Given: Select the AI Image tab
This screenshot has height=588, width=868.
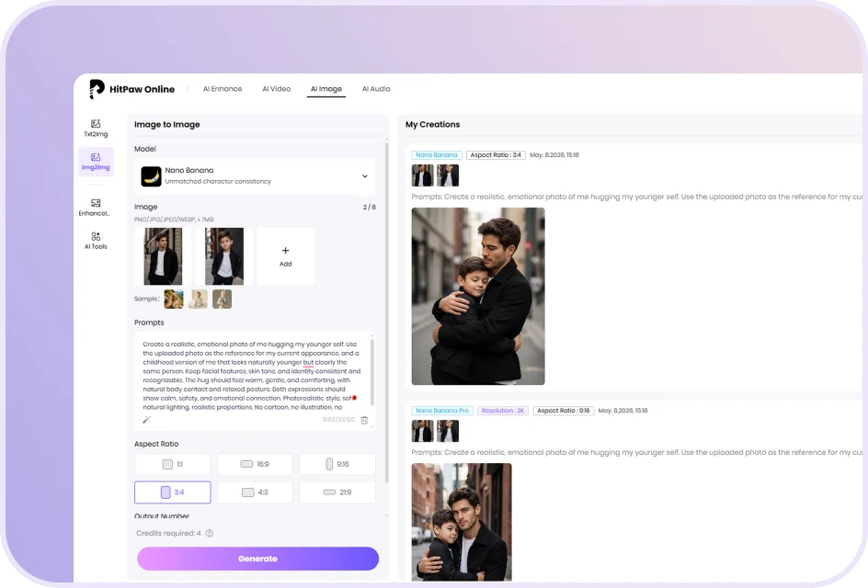Looking at the screenshot, I should pyautogui.click(x=326, y=89).
